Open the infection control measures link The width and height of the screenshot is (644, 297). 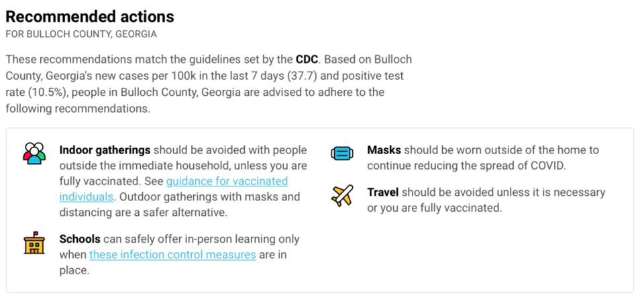[x=173, y=255]
